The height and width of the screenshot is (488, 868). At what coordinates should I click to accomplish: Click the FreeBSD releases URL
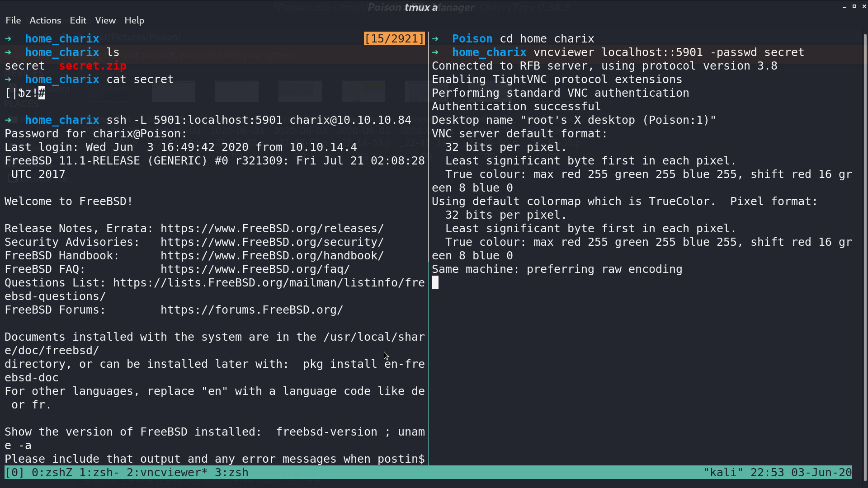click(272, 229)
